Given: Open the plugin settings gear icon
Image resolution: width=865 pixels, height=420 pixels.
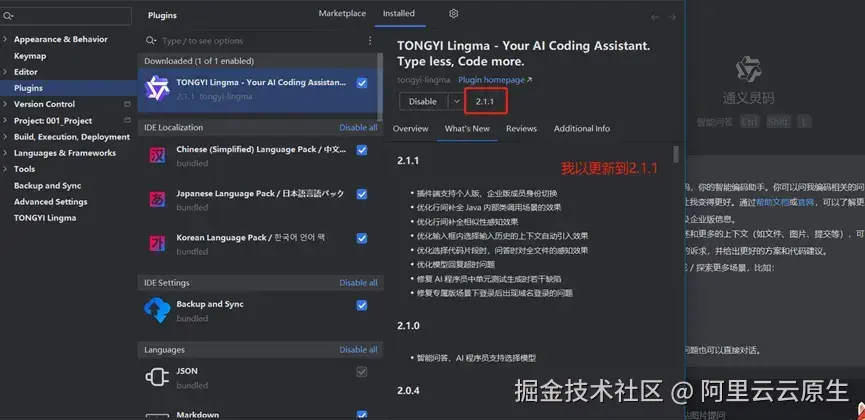Looking at the screenshot, I should [453, 14].
